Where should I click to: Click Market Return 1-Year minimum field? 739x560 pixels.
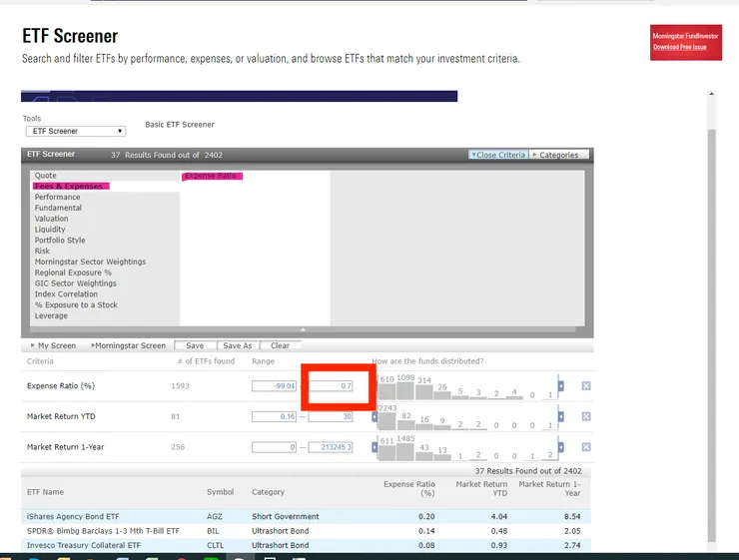click(x=274, y=447)
